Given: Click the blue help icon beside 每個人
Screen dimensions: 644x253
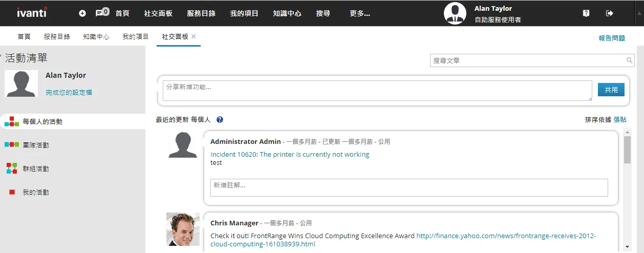Looking at the screenshot, I should [x=220, y=120].
